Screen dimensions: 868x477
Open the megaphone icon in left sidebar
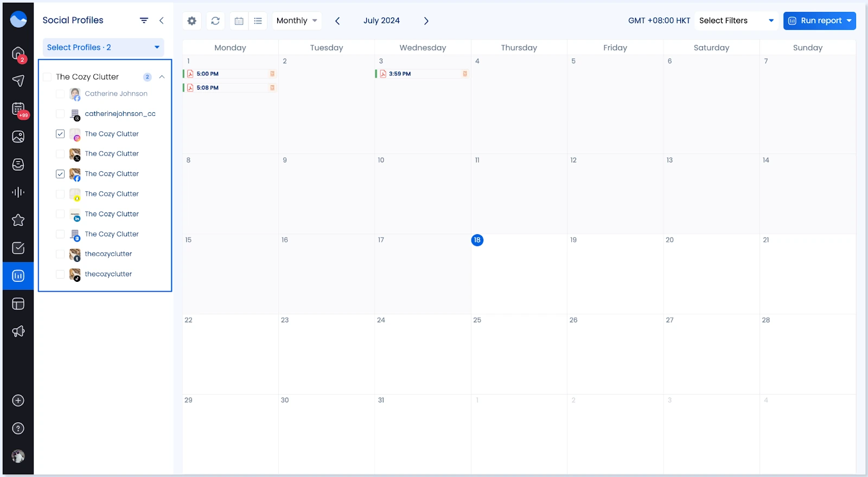pos(18,331)
